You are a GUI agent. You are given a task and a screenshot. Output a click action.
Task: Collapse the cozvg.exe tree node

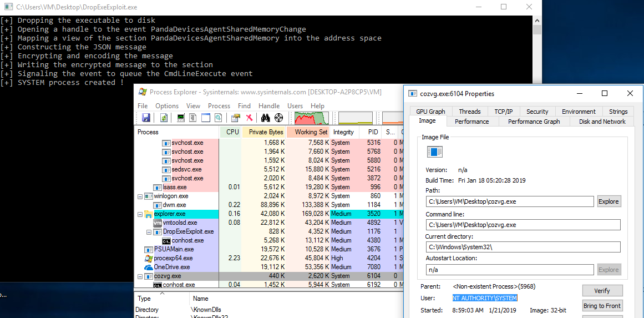point(140,276)
